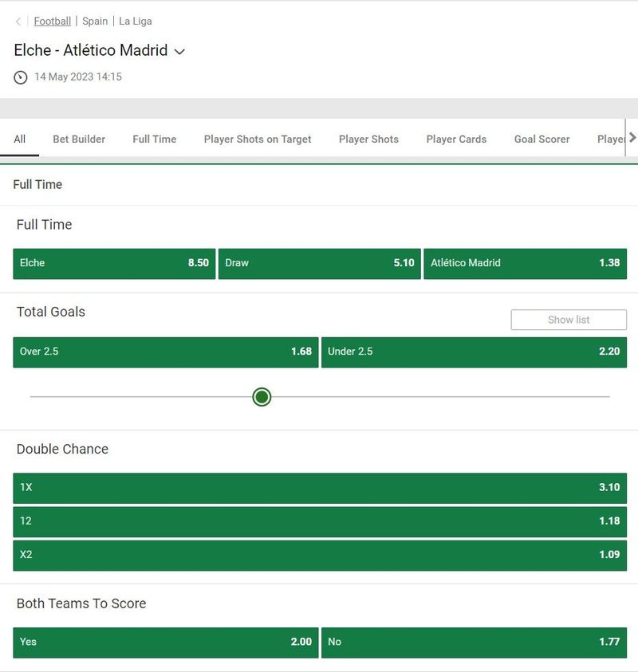Bet on Over 2.5 goals
The image size is (638, 672).
166,352
